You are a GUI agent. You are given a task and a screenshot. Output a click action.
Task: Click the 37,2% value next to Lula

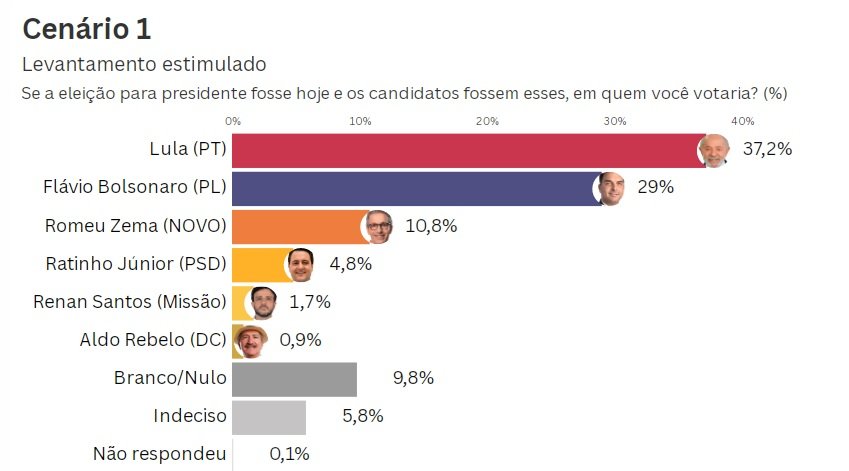(768, 150)
